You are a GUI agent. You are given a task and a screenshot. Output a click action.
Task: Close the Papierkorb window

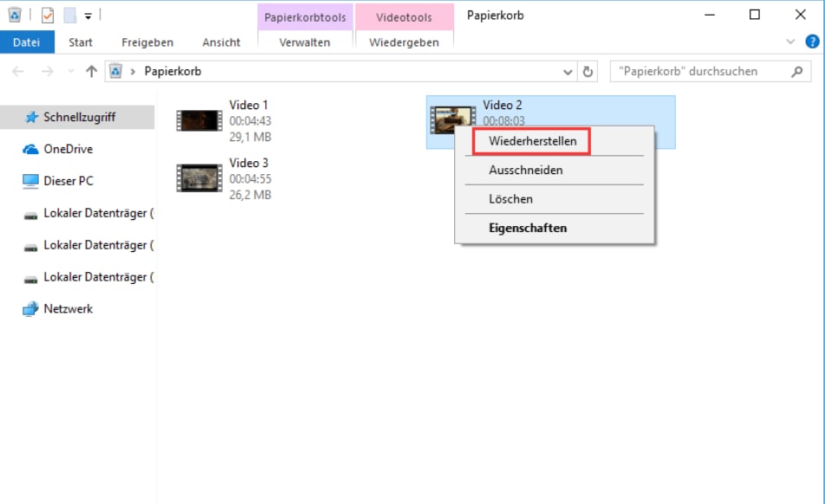click(x=800, y=15)
